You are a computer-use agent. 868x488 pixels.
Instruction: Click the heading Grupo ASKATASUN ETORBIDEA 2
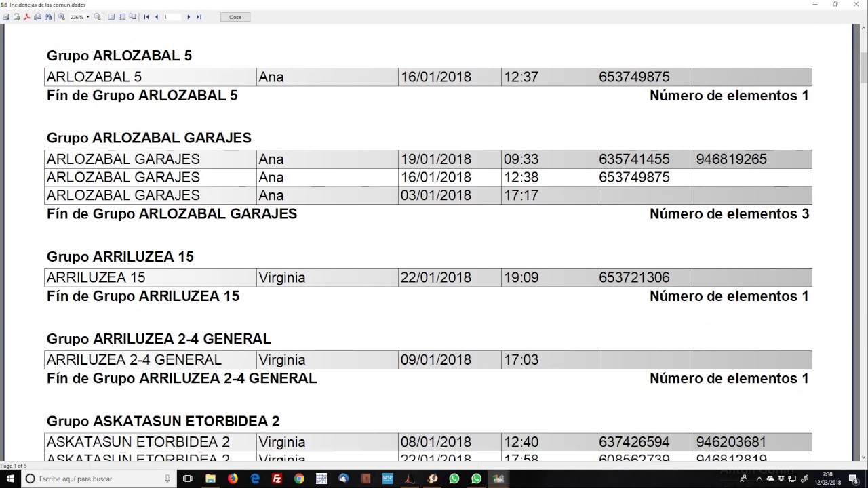[x=163, y=421]
